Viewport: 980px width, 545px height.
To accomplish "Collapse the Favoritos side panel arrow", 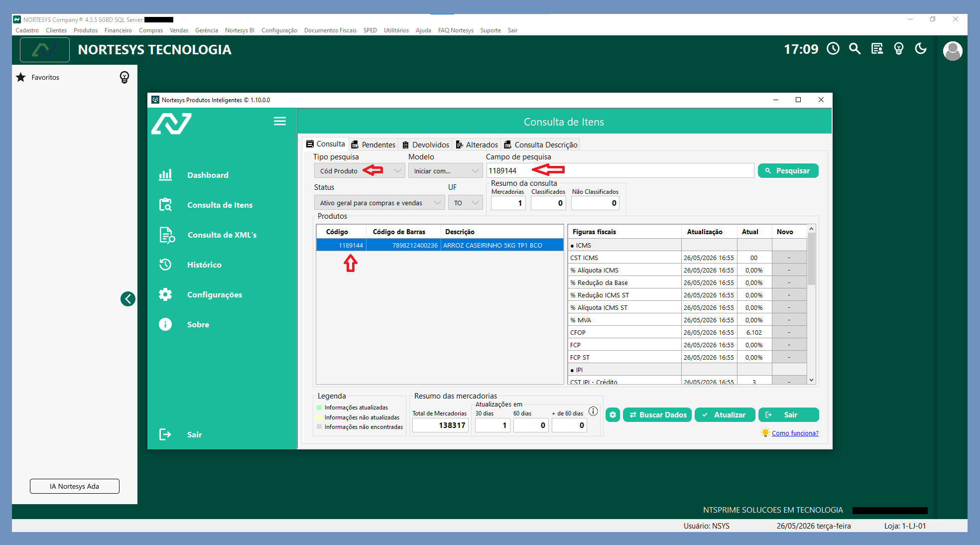I will (128, 299).
